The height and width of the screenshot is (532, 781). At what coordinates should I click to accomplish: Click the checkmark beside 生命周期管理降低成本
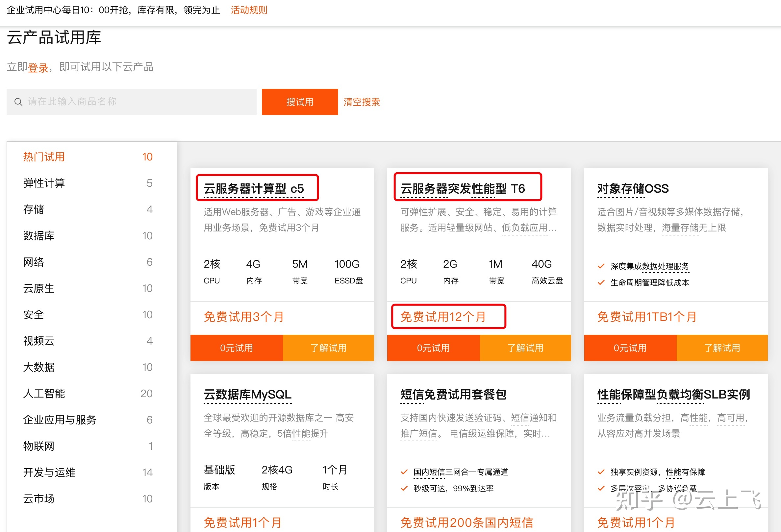click(x=601, y=282)
